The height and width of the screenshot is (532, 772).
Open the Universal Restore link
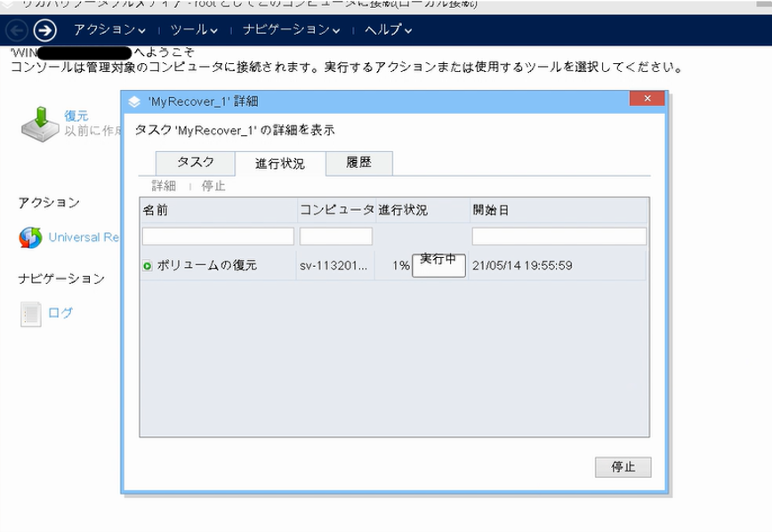84,238
